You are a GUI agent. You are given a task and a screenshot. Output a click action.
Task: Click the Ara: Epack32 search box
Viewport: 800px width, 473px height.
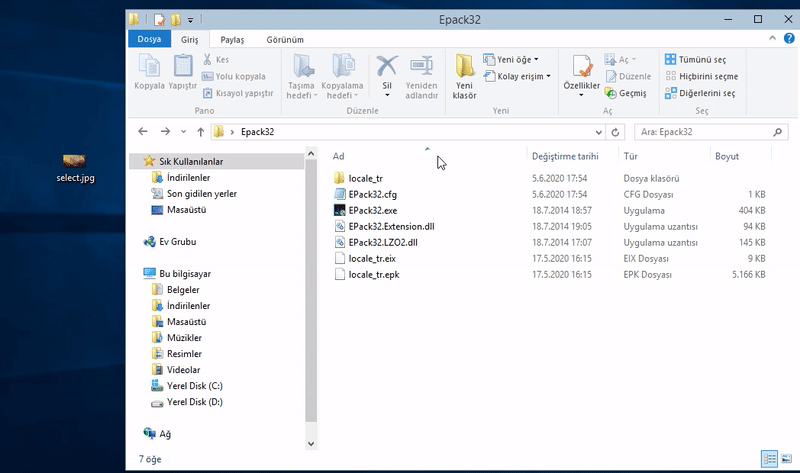711,132
